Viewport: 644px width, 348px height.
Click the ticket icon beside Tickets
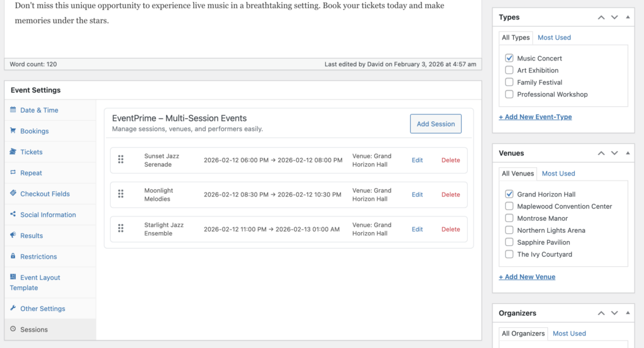coord(13,152)
